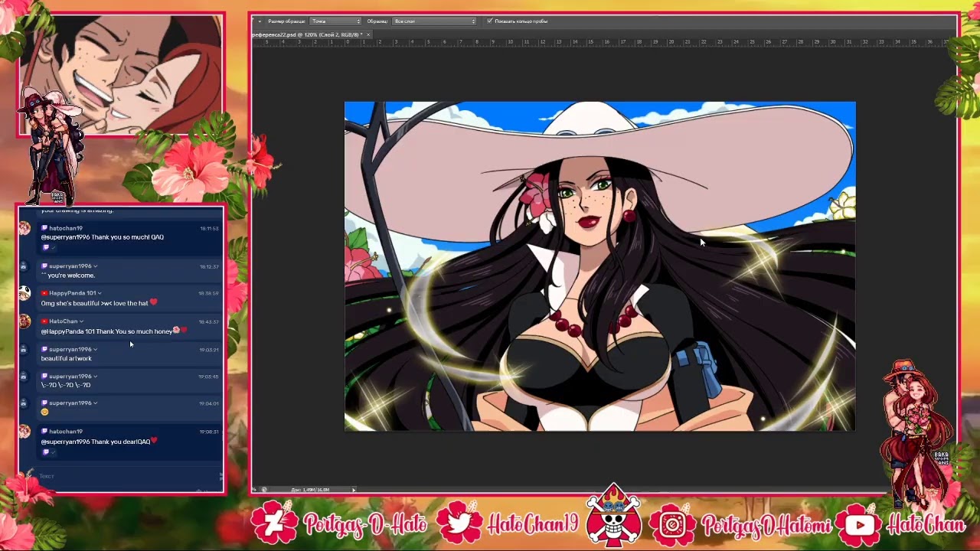This screenshot has height=551, width=980.
Task: Expand the superryan1996 menu above "beautiful artwork"
Action: (x=96, y=350)
